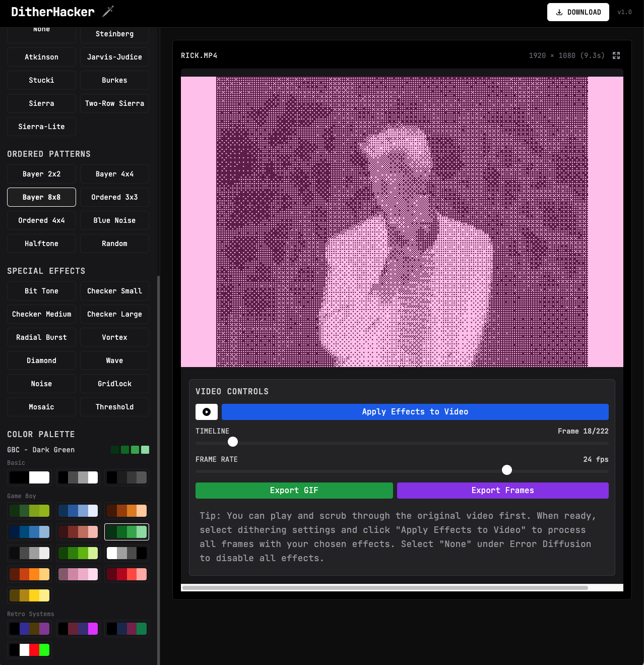Select Atkinson error diffusion
Image resolution: width=644 pixels, height=665 pixels.
coord(41,57)
